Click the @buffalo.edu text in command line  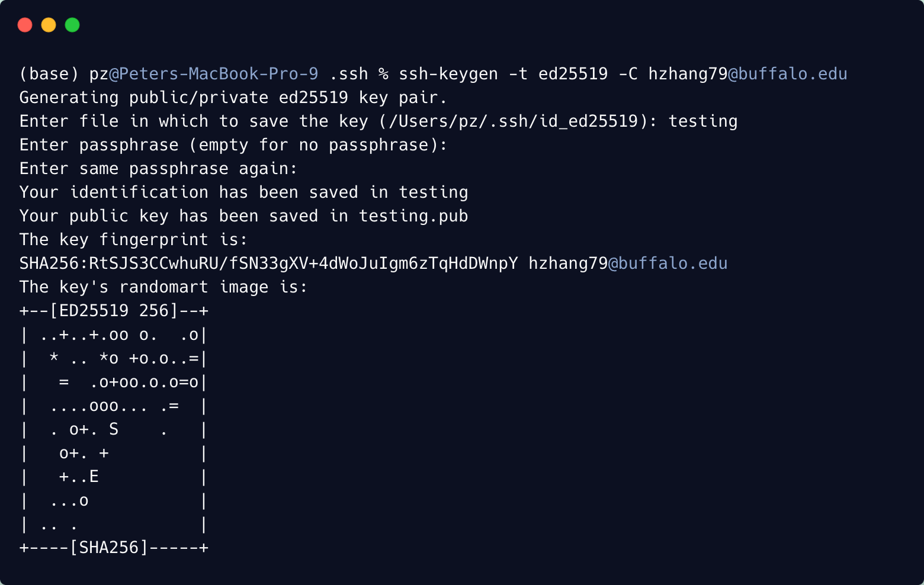pos(788,74)
